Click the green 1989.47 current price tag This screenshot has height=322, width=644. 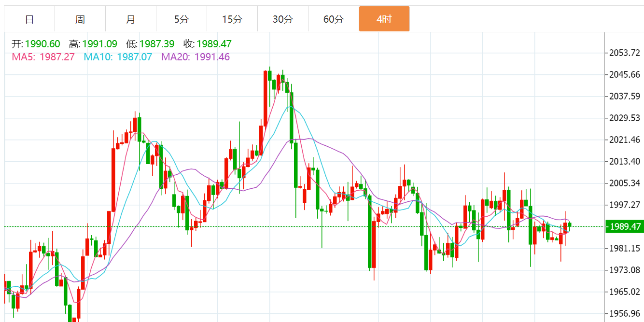pos(625,226)
